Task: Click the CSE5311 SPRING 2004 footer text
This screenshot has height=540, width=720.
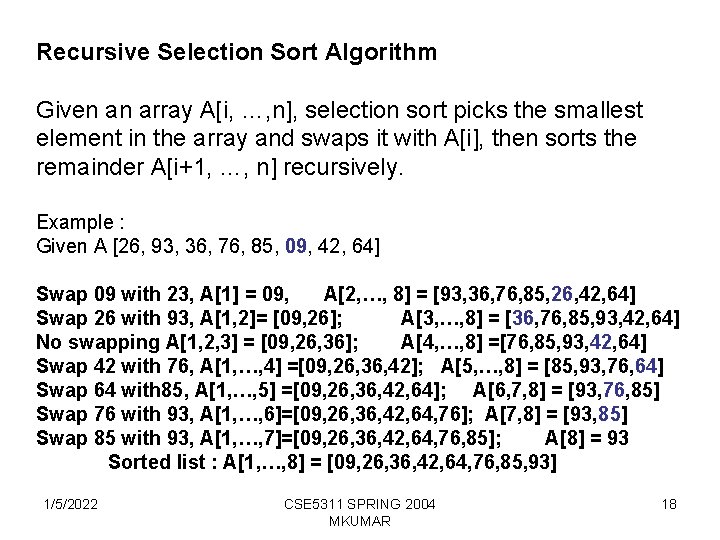Action: tap(360, 504)
